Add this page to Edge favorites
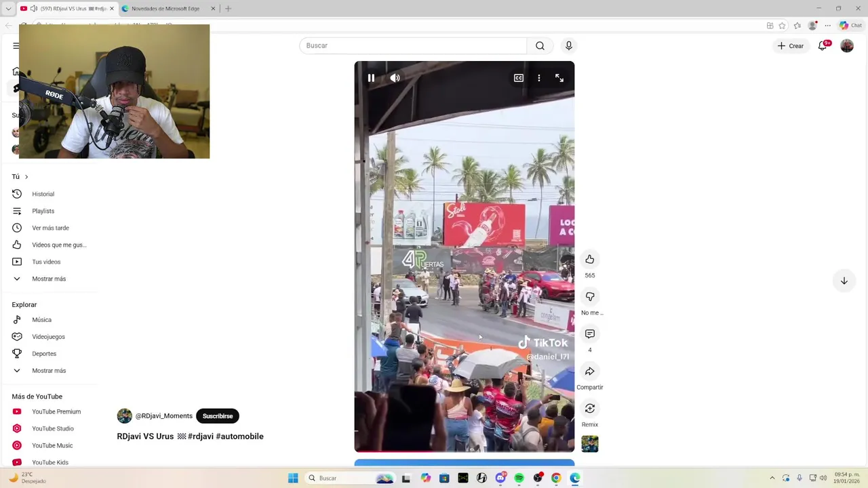Screen dimensions: 868x488 click(782, 26)
